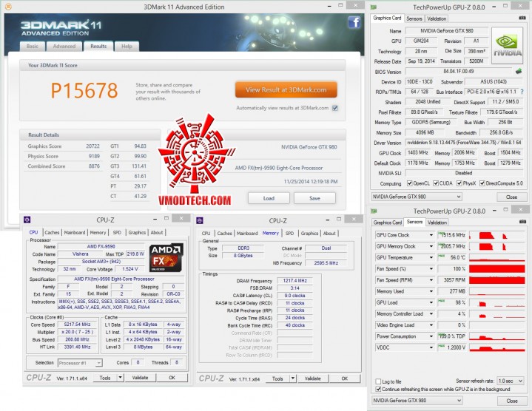Click the GPU-Z title icon in upper window
Screen dimensions: 532x411
pyautogui.click(x=374, y=7)
